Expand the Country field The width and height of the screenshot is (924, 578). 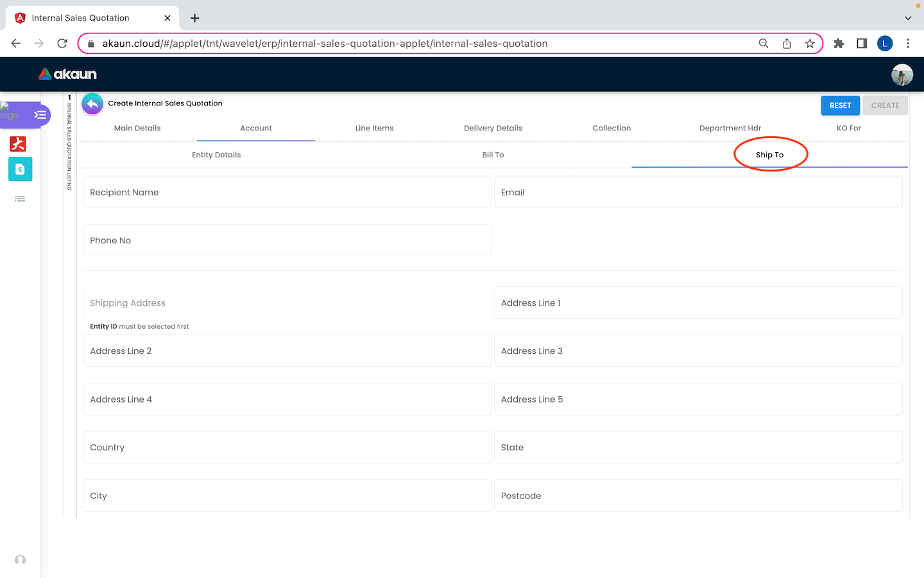pyautogui.click(x=287, y=448)
